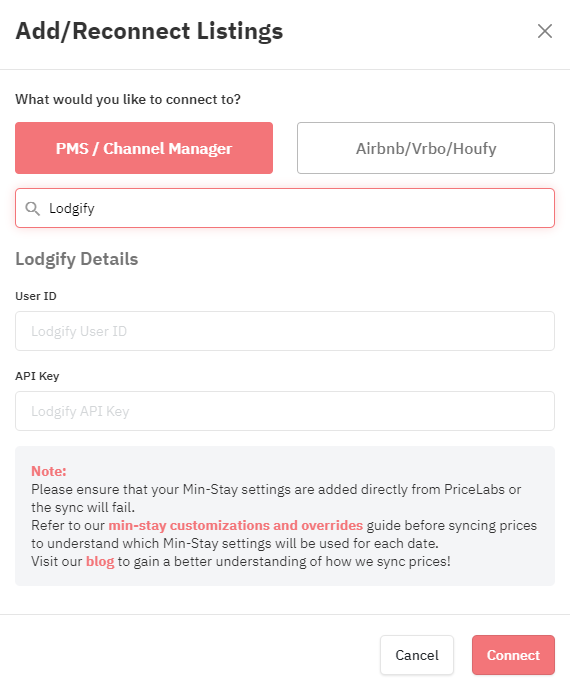
Task: Click the red Note: label
Action: tap(49, 471)
